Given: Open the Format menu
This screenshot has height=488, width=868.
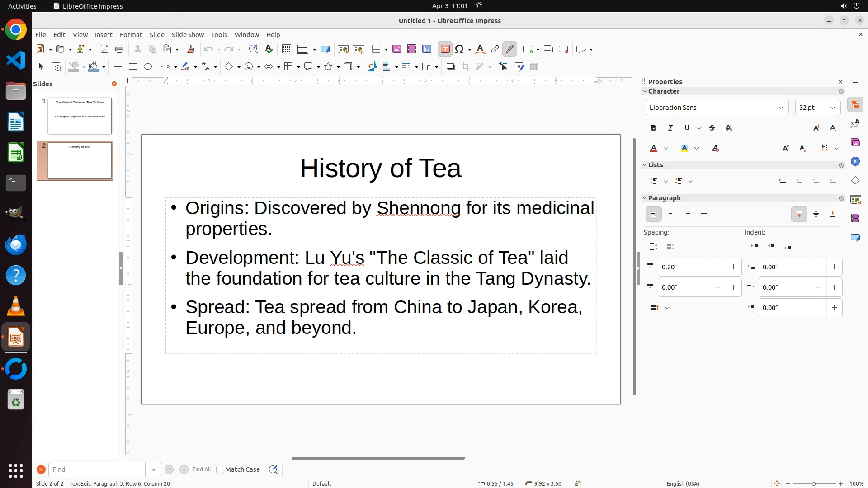Looking at the screenshot, I should point(131,35).
